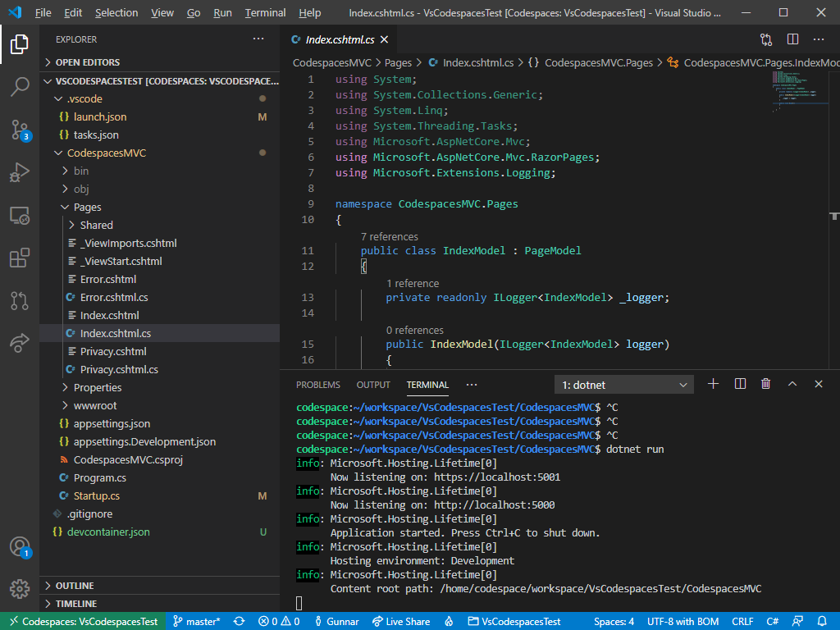The width and height of the screenshot is (840, 630).
Task: Create a new terminal with the plus icon
Action: pyautogui.click(x=713, y=383)
